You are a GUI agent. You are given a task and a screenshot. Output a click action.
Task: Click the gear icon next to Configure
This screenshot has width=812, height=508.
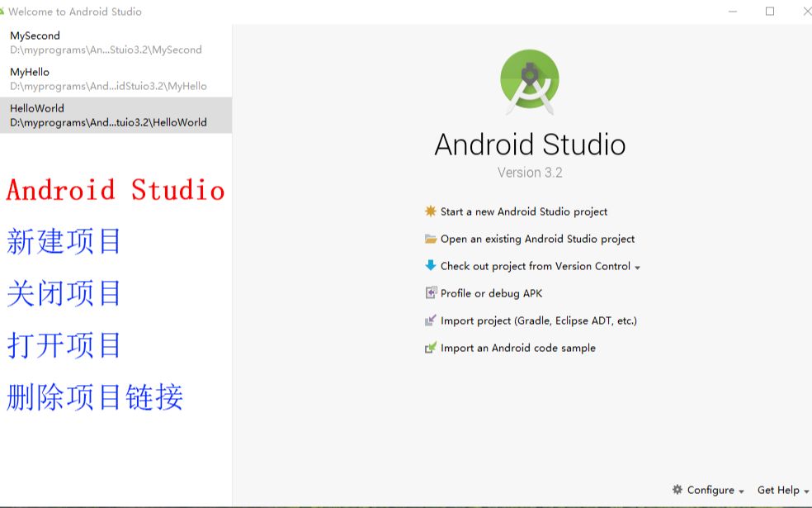677,490
